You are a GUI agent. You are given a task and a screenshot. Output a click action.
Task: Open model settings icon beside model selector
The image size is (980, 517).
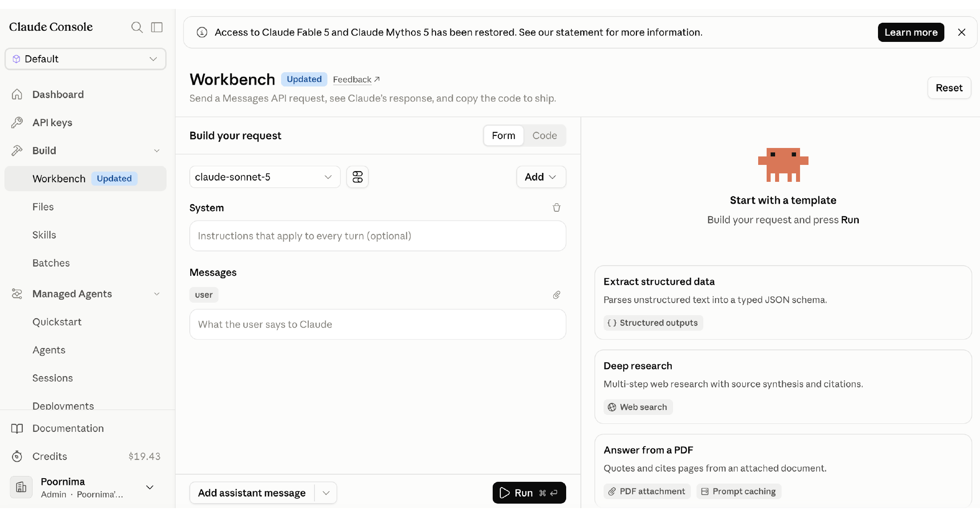click(x=357, y=177)
